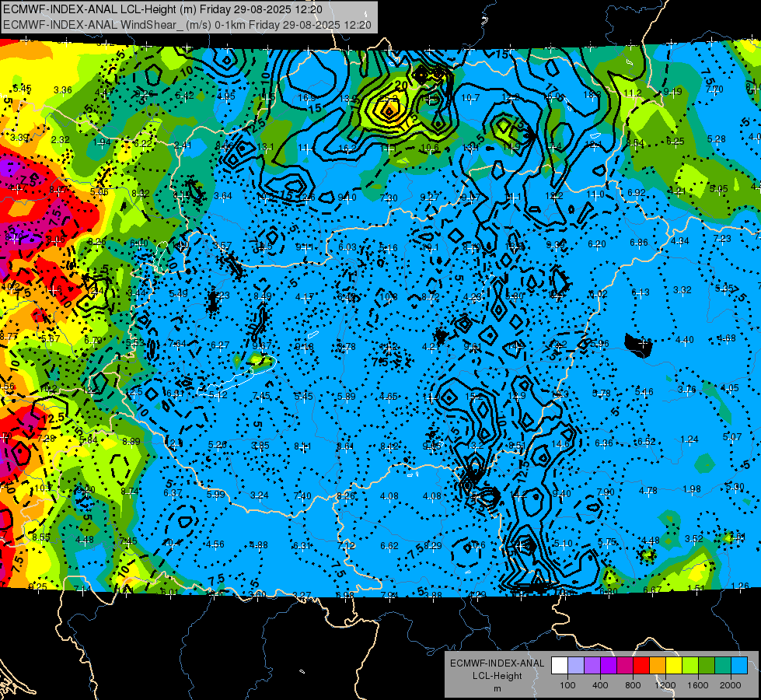Click the legend tick label '1600'
Screen dimensions: 761x700
click(697, 685)
